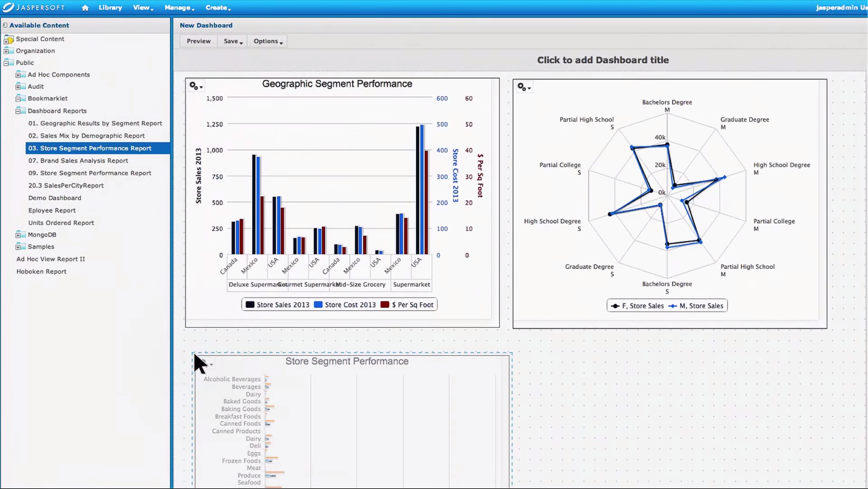The image size is (868, 489).
Task: Select the Create menu item
Action: (x=216, y=7)
